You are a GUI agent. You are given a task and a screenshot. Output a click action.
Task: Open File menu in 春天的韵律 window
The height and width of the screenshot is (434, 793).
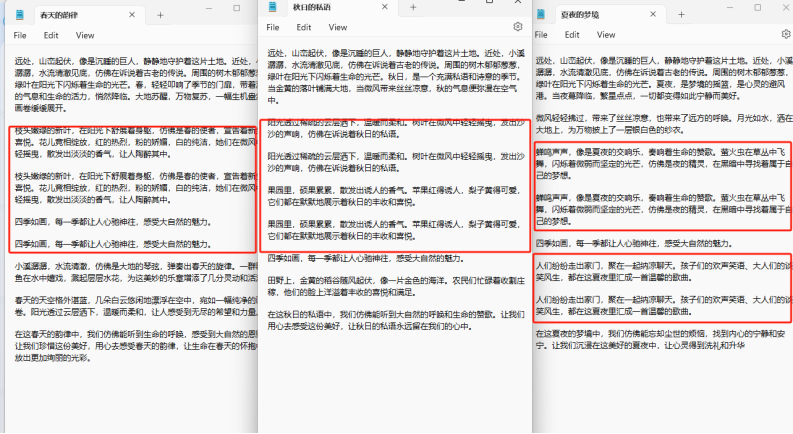coord(20,35)
